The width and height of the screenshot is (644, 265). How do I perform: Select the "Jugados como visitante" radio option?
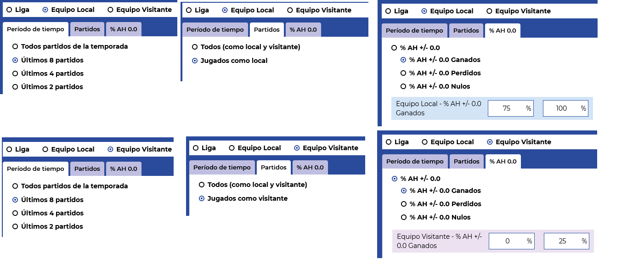pos(243,198)
